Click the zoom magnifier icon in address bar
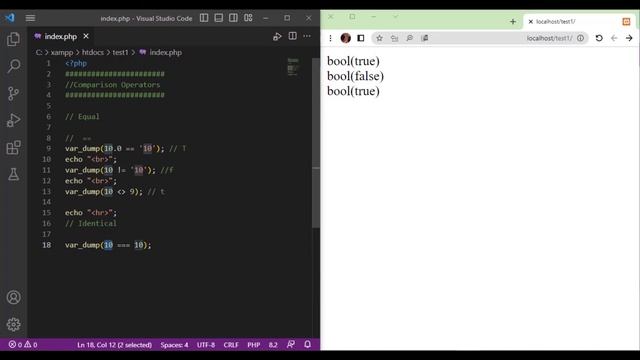 409,38
